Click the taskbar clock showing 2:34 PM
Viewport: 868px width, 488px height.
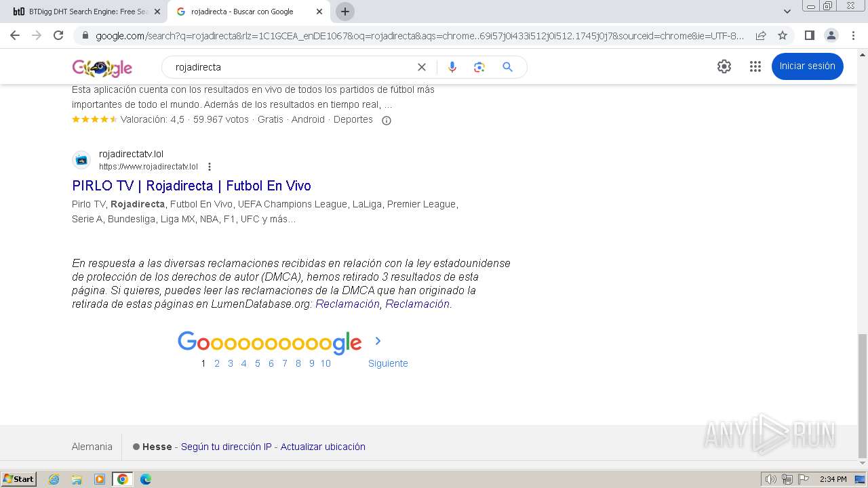click(833, 479)
